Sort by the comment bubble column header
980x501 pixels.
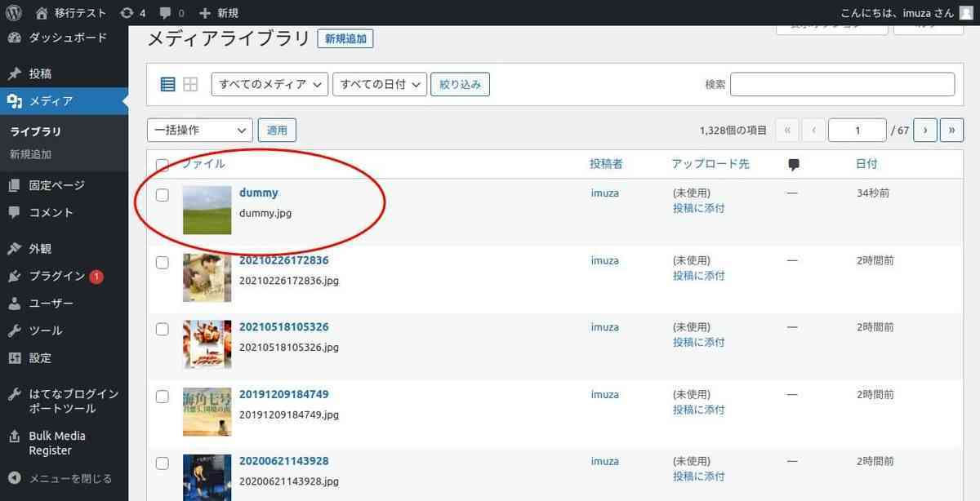click(x=794, y=164)
